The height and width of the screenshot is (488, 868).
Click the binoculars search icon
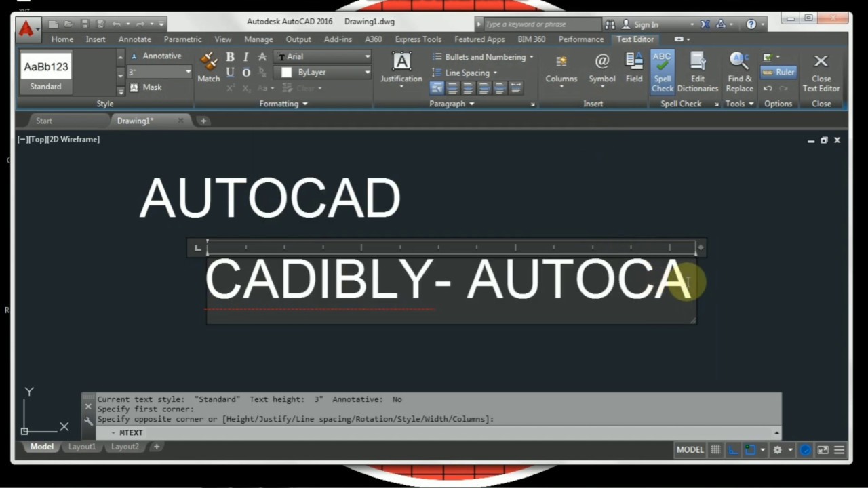point(610,24)
